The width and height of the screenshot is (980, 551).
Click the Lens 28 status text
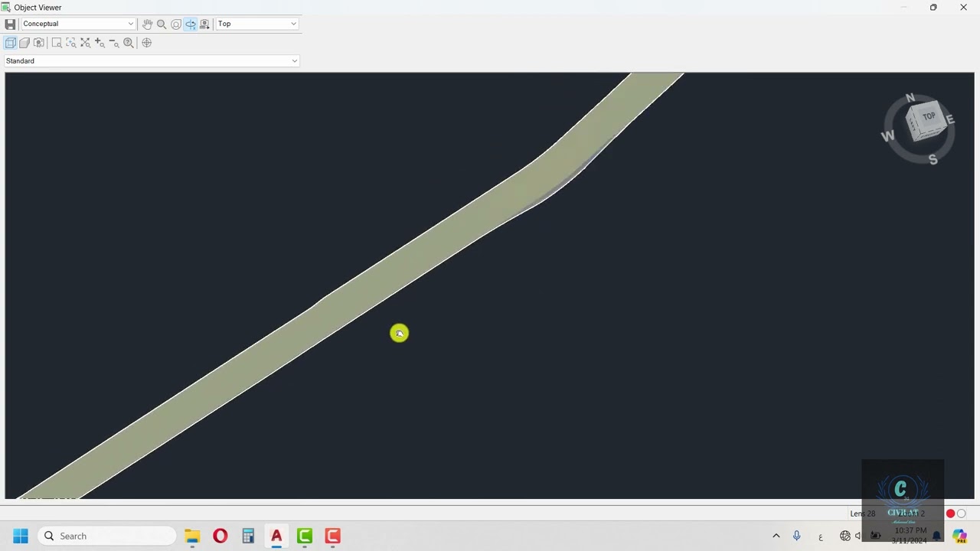[862, 514]
